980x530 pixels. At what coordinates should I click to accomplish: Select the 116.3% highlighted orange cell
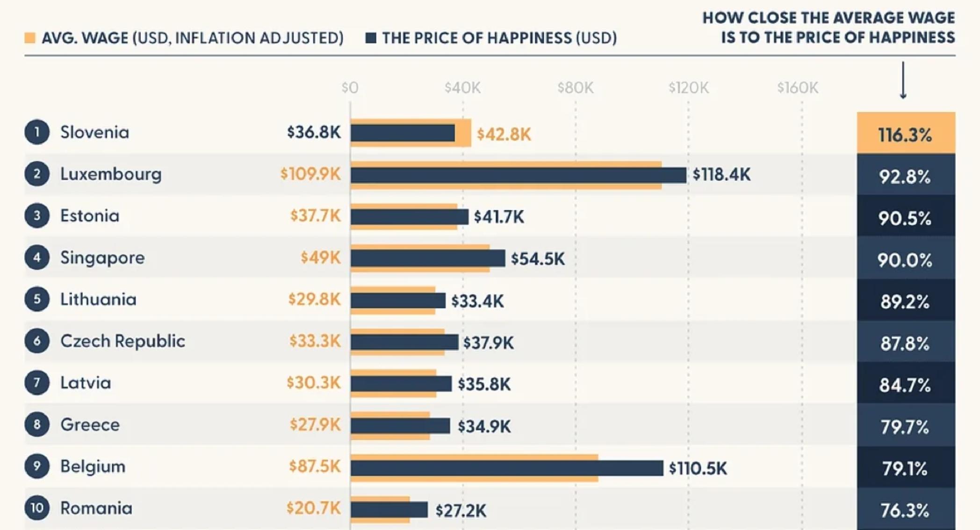(x=906, y=133)
